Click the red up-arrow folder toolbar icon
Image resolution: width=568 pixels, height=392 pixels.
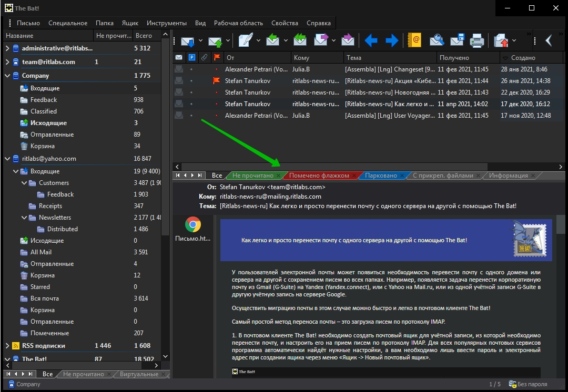pyautogui.click(x=501, y=40)
